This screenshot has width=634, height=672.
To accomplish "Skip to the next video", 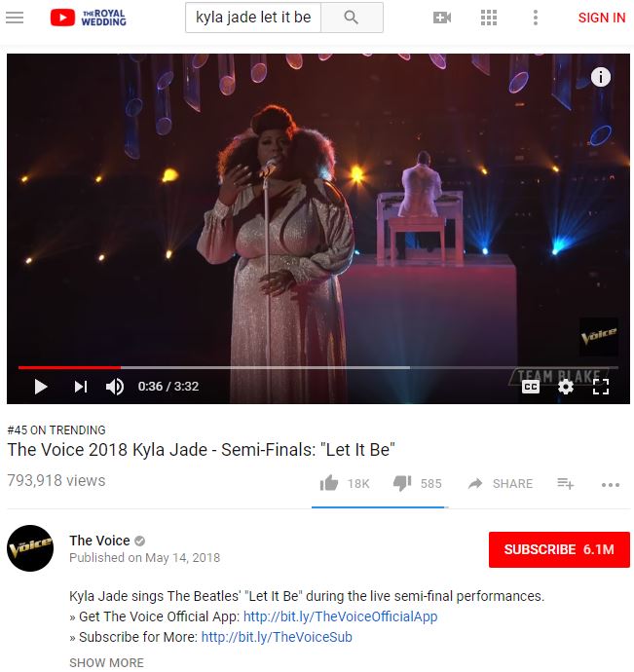I will tap(81, 387).
